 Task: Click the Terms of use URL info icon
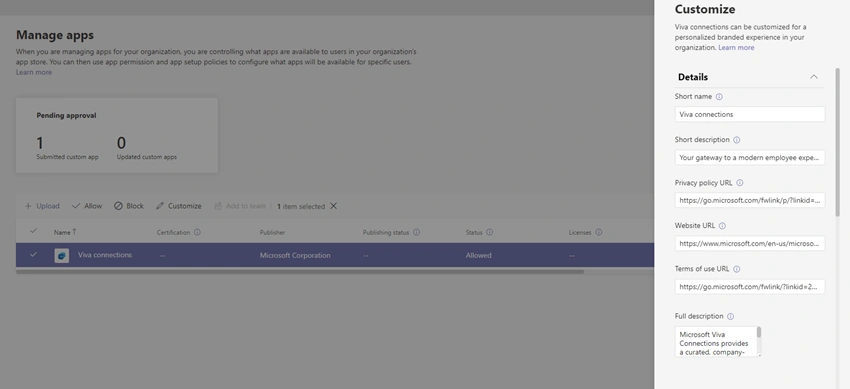tap(737, 269)
